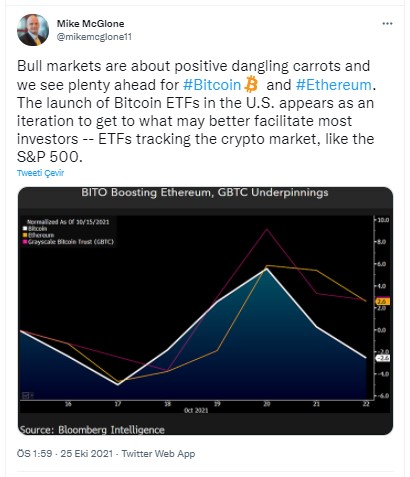Click the orange Bitcoin symbol emoji
Screen dimensions: 410x477
[251, 84]
